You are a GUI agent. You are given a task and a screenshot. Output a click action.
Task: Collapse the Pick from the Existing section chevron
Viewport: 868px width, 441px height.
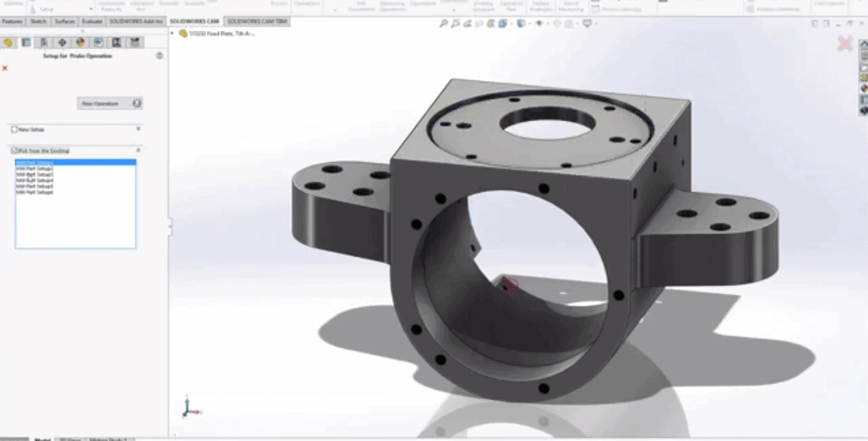click(x=139, y=150)
